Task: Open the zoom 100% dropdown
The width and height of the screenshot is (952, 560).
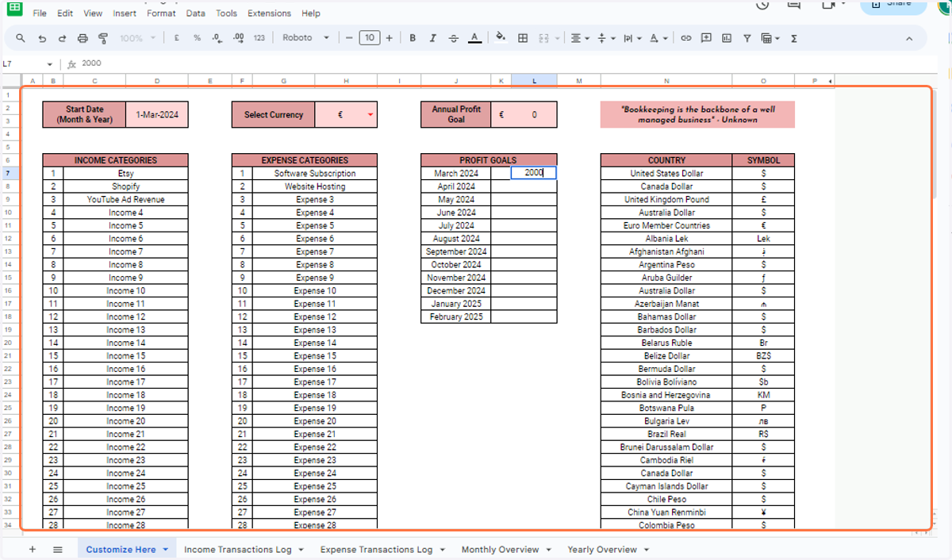Action: pyautogui.click(x=138, y=38)
